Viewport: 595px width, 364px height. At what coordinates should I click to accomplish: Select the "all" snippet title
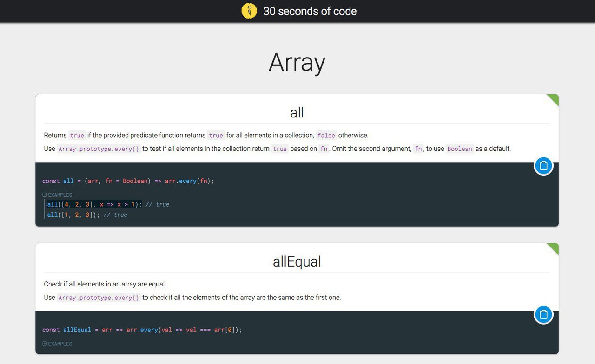click(x=297, y=112)
